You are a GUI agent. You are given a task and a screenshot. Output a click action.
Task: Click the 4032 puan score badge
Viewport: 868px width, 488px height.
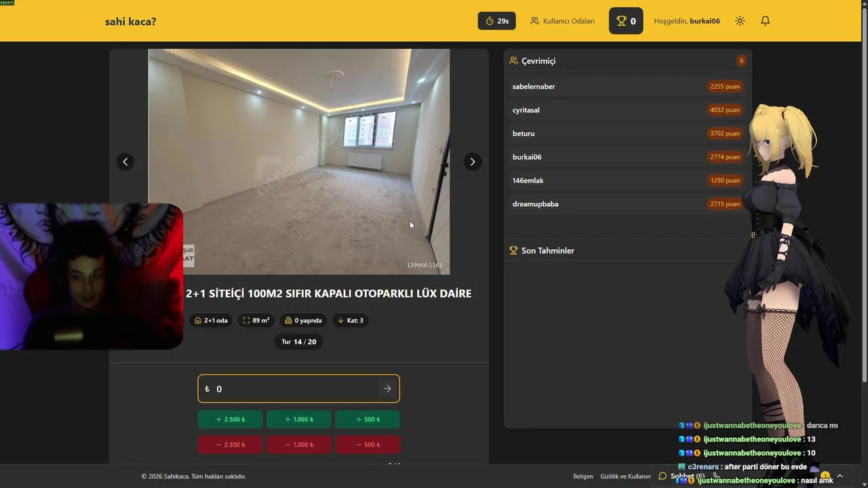(724, 110)
